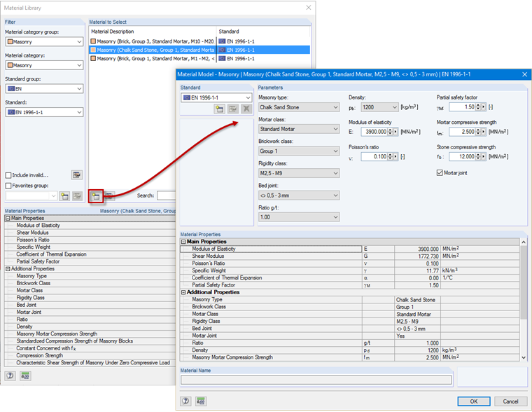Click the Modulus of Elasticity row in Material Model
Viewport: 532px width, 412px height.
pos(350,249)
